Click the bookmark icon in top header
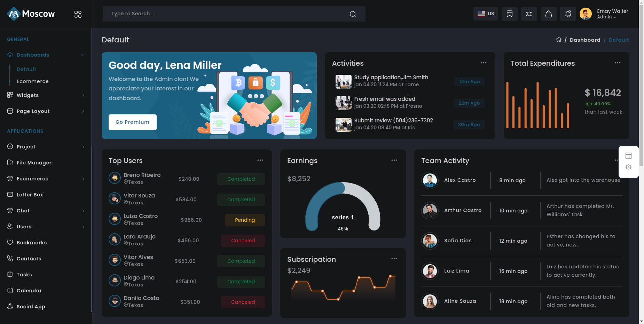The height and width of the screenshot is (324, 644). [x=509, y=14]
